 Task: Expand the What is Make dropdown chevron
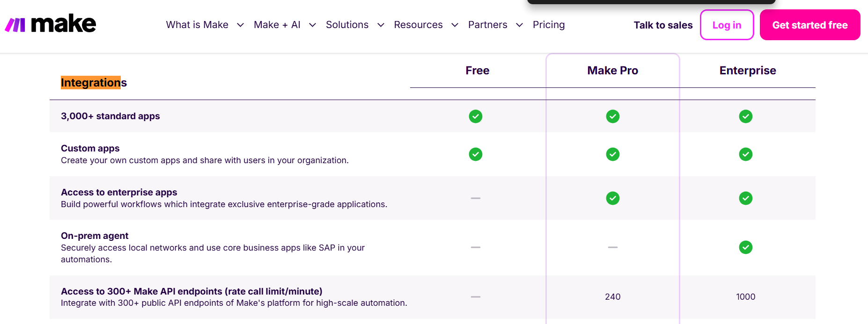click(x=240, y=25)
